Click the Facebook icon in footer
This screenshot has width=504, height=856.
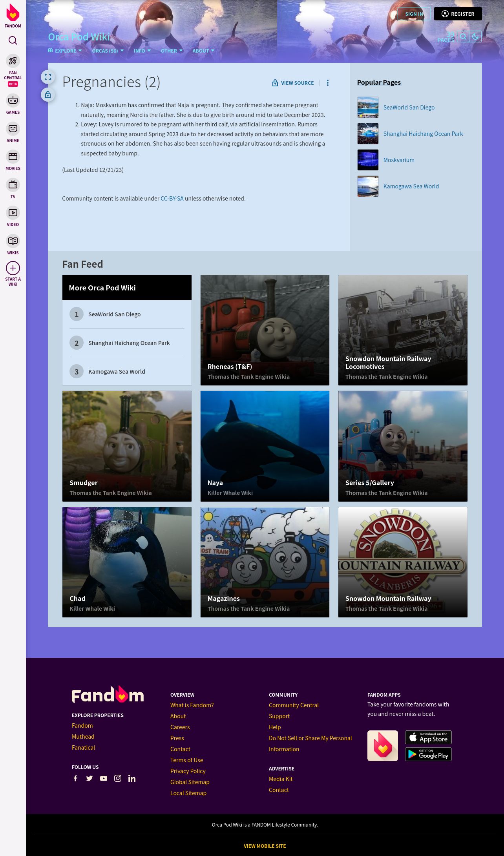pos(75,778)
